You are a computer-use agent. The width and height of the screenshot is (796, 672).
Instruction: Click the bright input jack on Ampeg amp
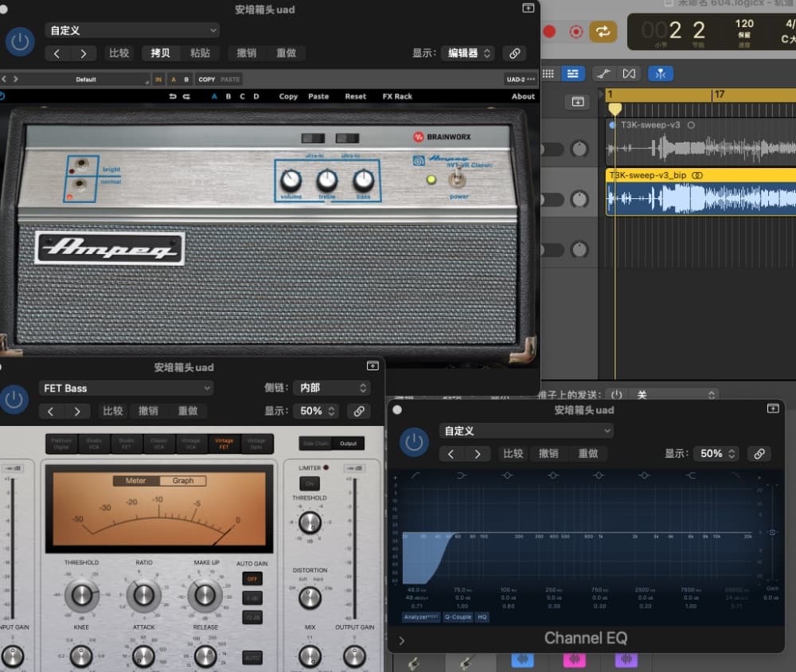(80, 164)
